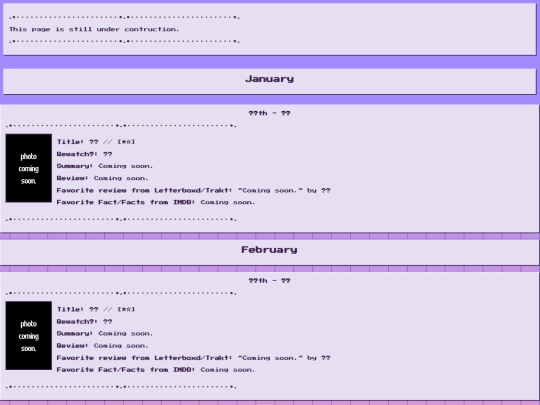This screenshot has width=540, height=405.
Task: Click February's ??th date header
Action: click(x=269, y=281)
